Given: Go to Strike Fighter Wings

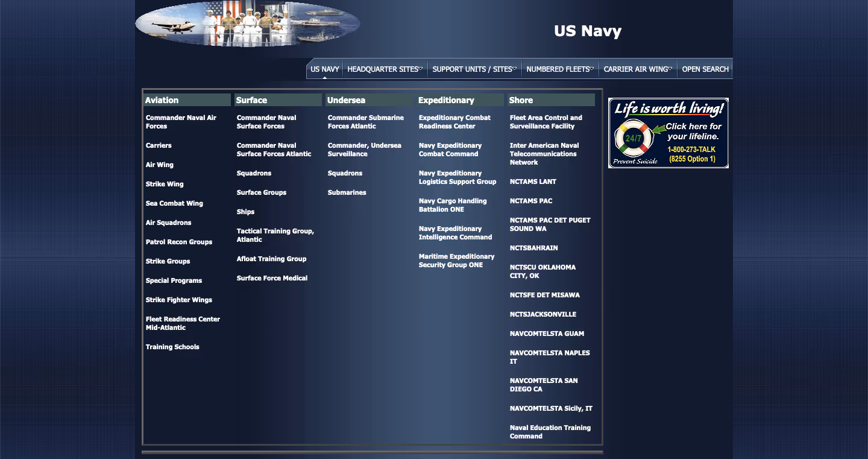Looking at the screenshot, I should click(x=179, y=300).
